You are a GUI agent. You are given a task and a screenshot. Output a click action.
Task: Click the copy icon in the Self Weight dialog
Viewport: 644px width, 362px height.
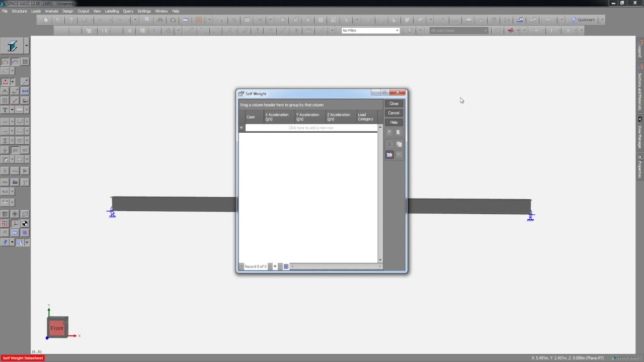tap(398, 144)
